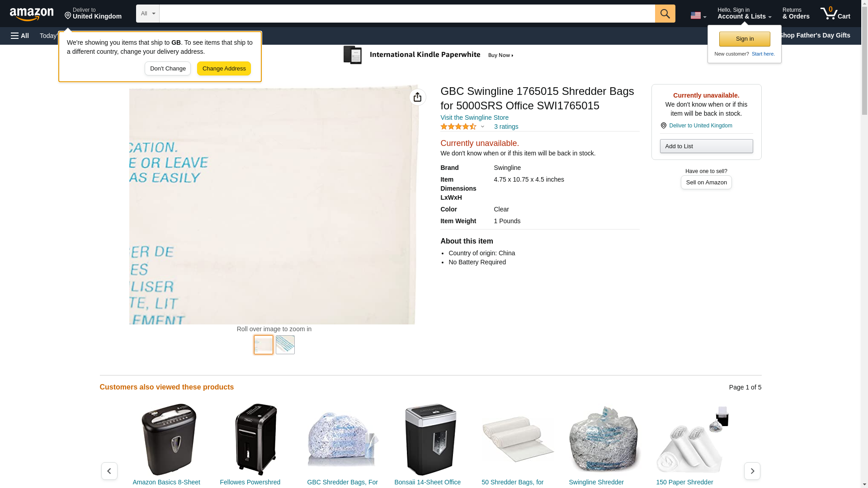Open the Account & Lists dropdown

pyautogui.click(x=744, y=14)
